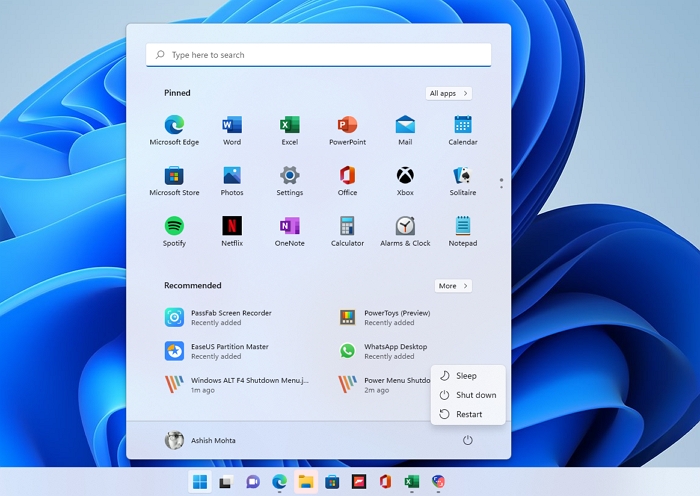
Task: Open Task View from the taskbar
Action: pos(226,482)
